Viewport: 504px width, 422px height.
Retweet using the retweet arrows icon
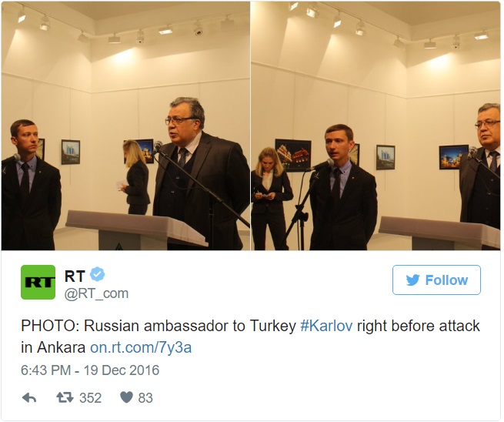(65, 398)
